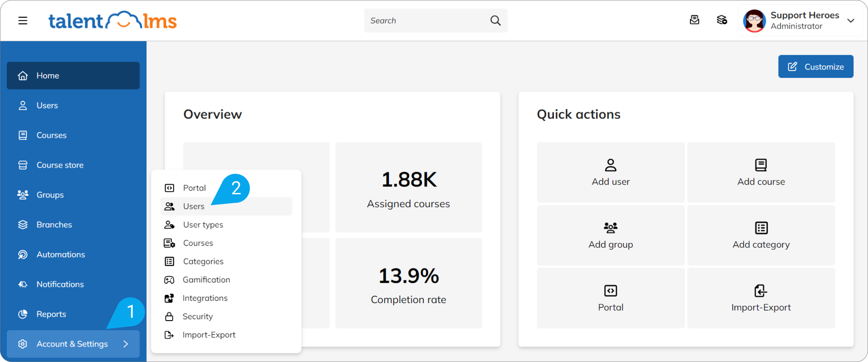Viewport: 868px width, 362px height.
Task: Expand the Account & Settings chevron arrow
Action: click(126, 344)
